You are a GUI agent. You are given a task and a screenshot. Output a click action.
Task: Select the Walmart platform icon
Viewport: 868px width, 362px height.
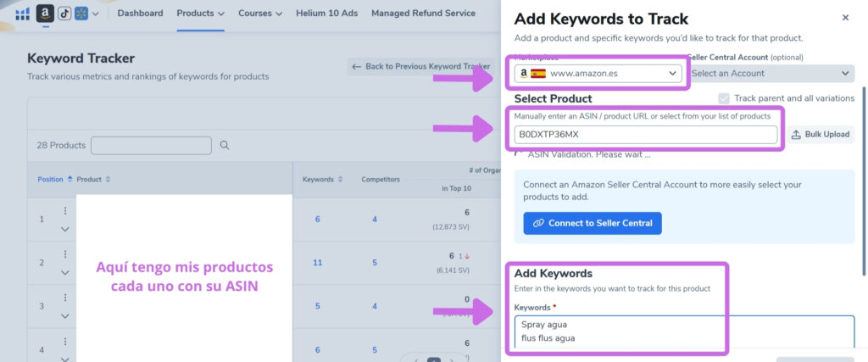click(x=81, y=14)
